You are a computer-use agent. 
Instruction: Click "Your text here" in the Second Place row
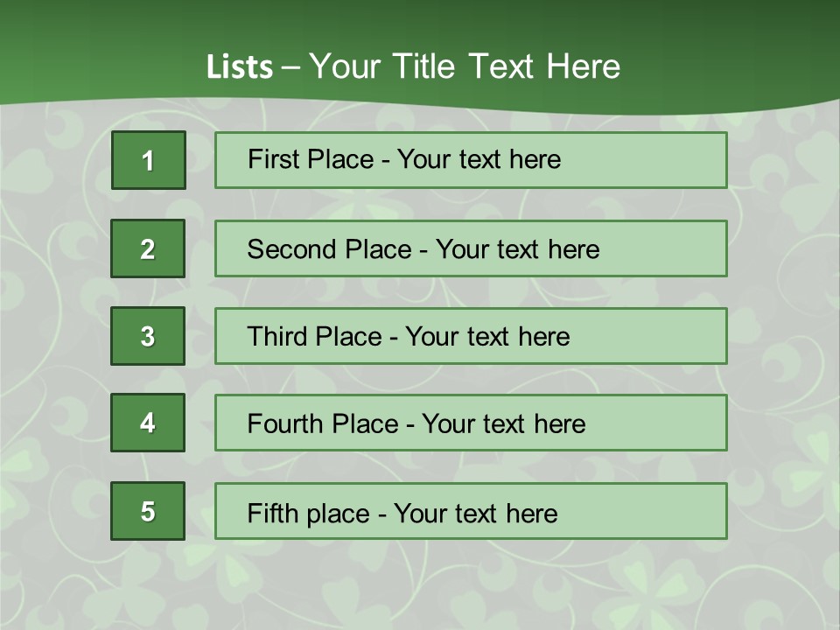(517, 249)
